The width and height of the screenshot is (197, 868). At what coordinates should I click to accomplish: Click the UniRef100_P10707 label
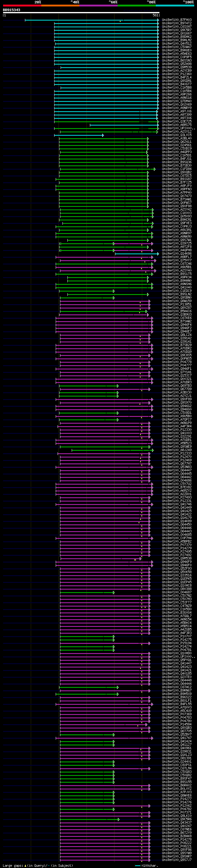coord(176,636)
